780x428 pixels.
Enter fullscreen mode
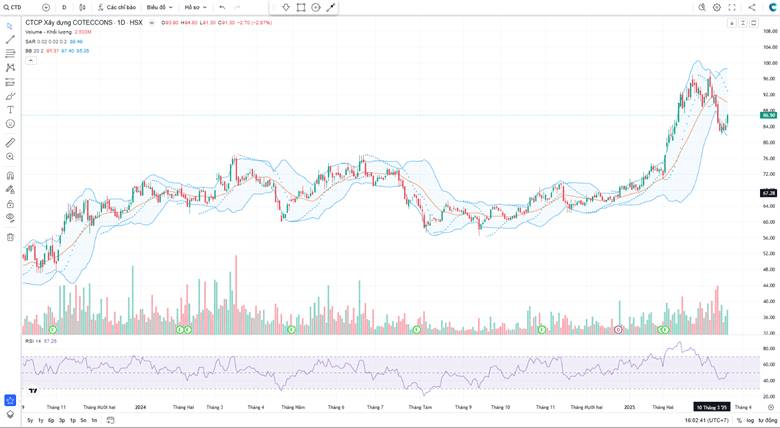point(732,7)
